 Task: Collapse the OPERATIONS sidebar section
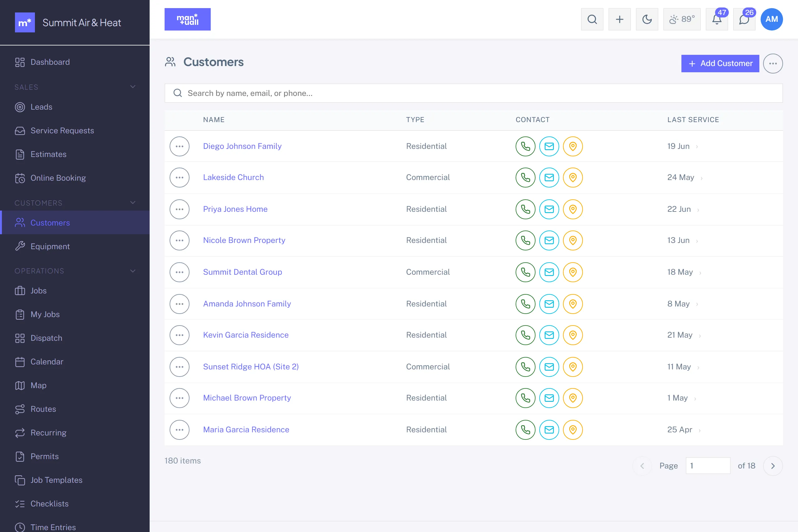pos(133,271)
